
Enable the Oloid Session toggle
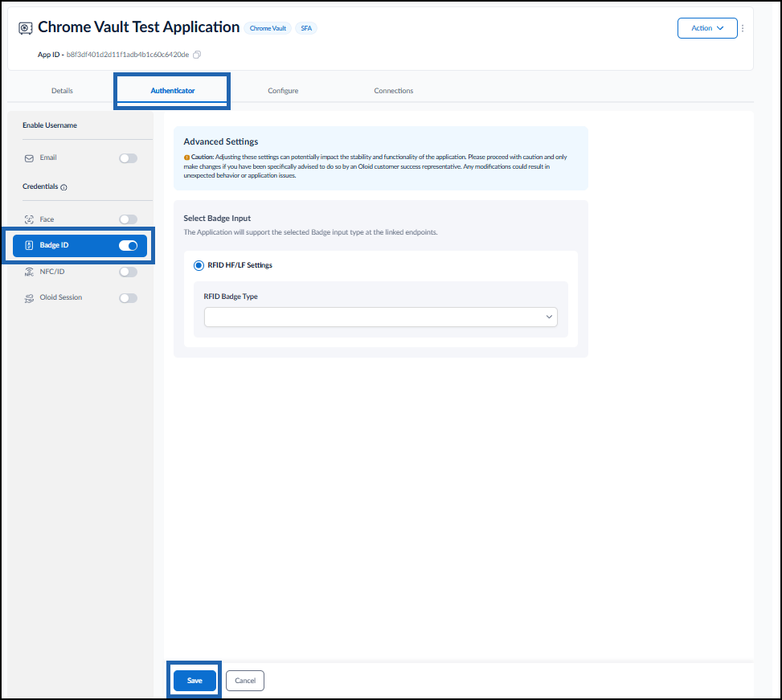128,298
